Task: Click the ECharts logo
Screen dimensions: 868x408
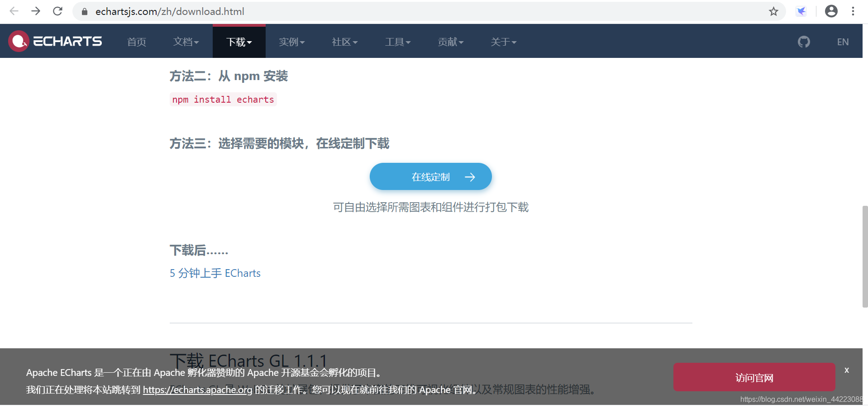Action: 55,41
